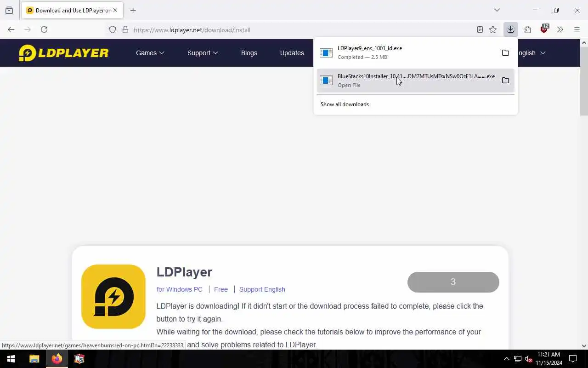Viewport: 588px width, 368px height.
Task: View tracking protection shield info
Action: click(113, 30)
